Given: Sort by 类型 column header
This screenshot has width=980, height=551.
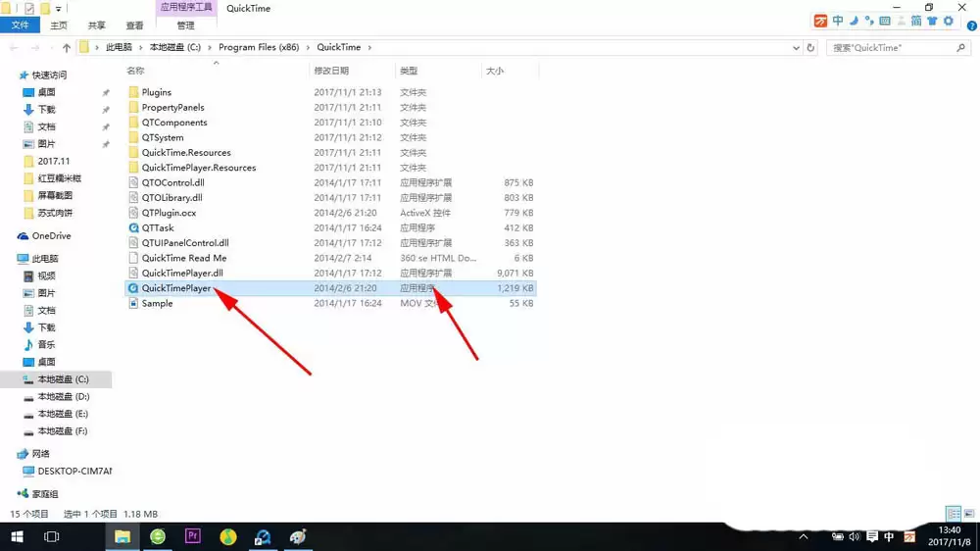Looking at the screenshot, I should (x=409, y=71).
